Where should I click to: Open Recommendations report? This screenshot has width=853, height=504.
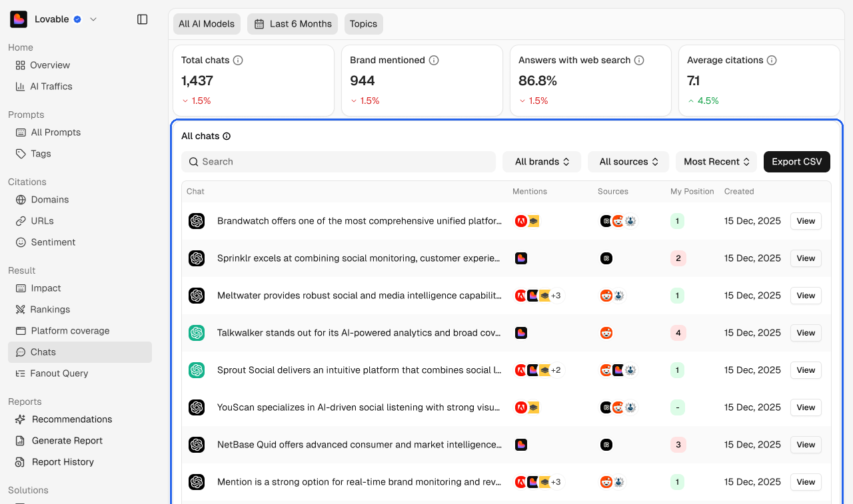pyautogui.click(x=63, y=419)
